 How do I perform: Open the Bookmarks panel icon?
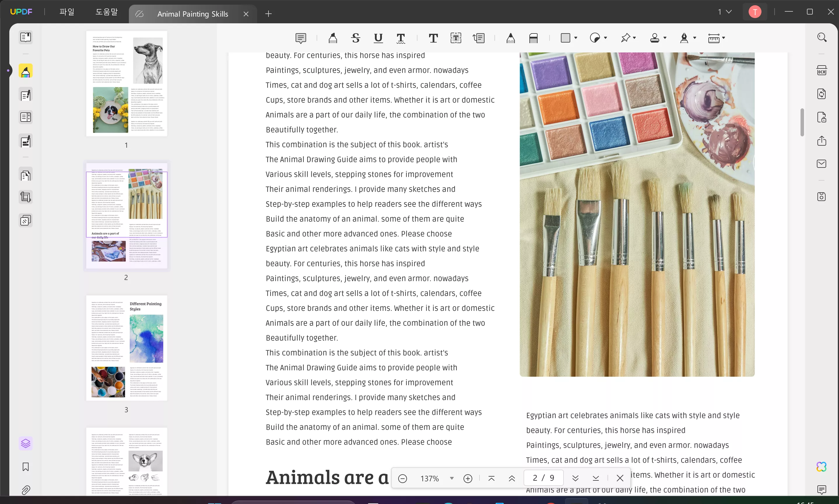click(25, 467)
